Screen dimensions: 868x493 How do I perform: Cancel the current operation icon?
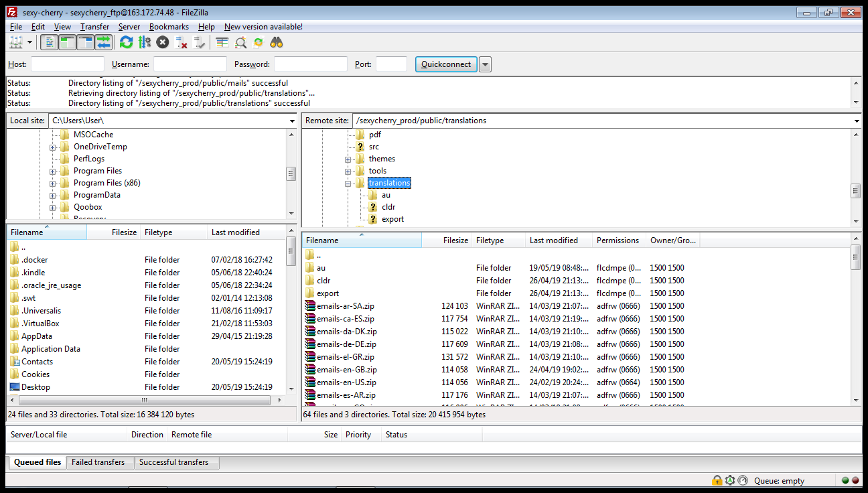[x=163, y=43]
